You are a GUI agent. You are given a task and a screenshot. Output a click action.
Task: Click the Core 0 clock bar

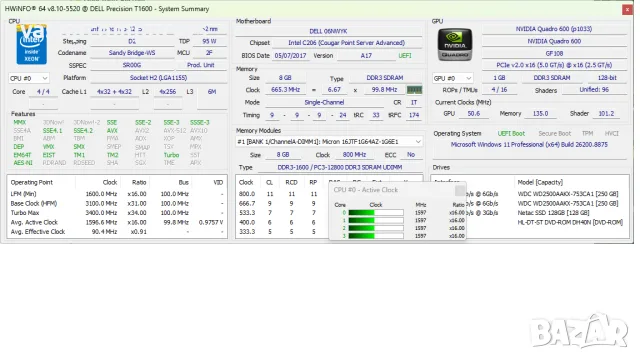[x=376, y=213]
